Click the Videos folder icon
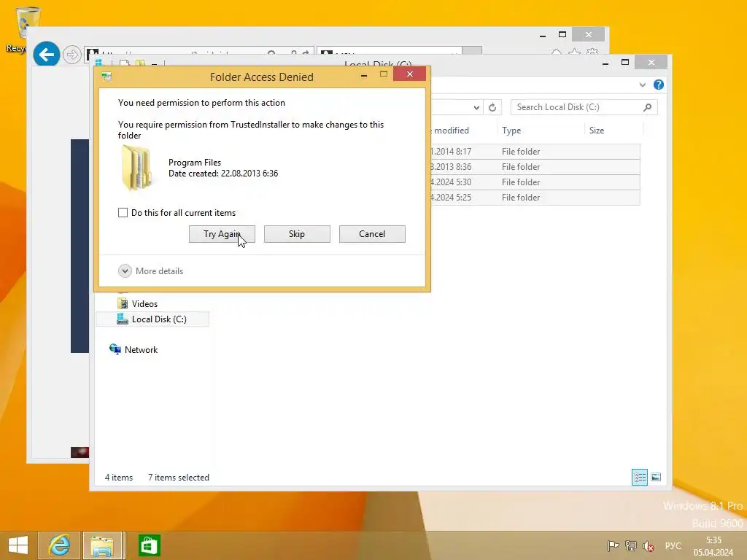Viewport: 747px width, 560px height. tap(123, 304)
